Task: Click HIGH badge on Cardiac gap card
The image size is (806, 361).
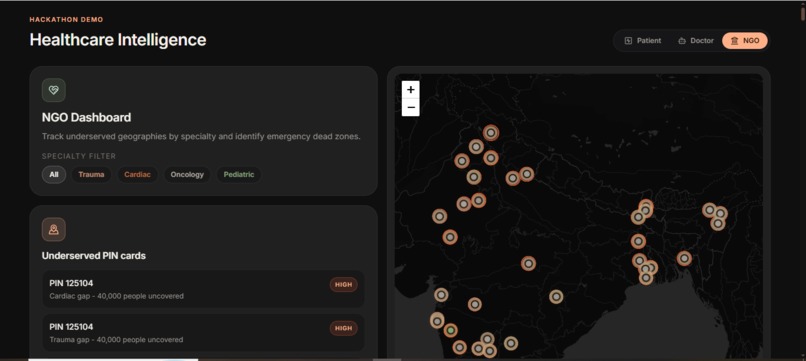Action: click(x=343, y=284)
